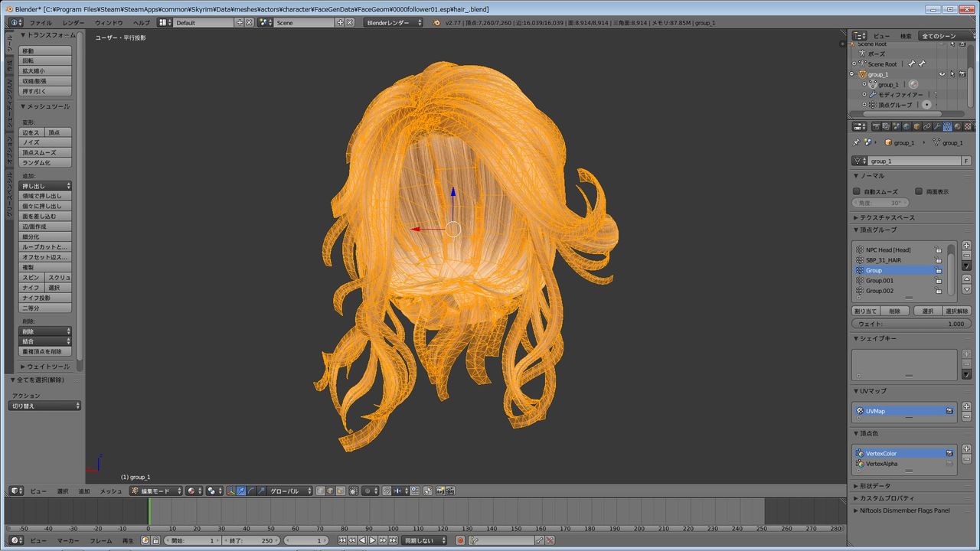Toggle lock on NPC Head vertex group
Image resolution: width=980 pixels, height=551 pixels.
pyautogui.click(x=938, y=249)
